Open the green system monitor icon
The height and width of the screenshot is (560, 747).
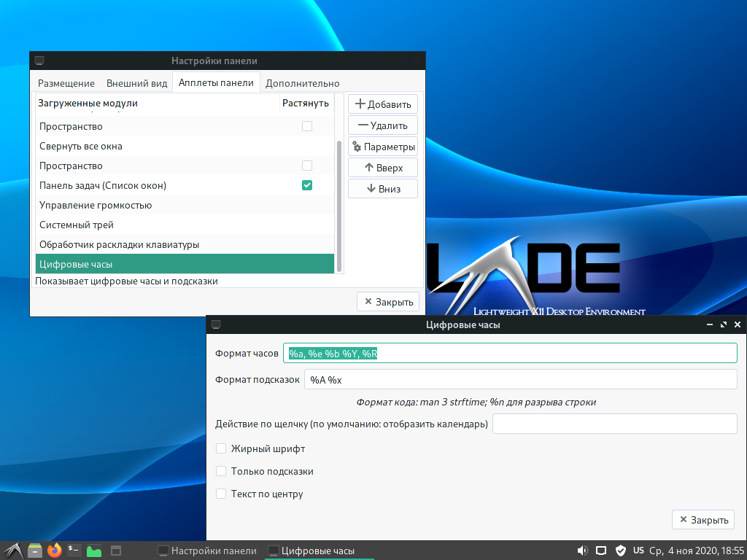pos(94,551)
